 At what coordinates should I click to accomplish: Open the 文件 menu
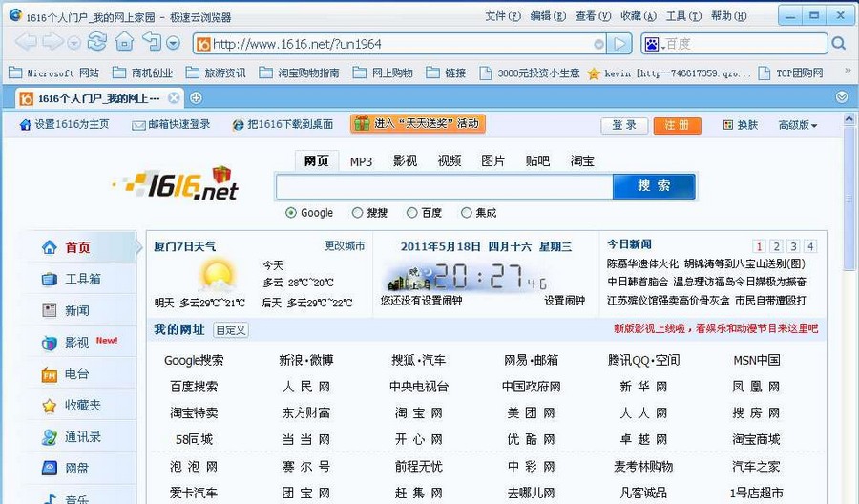pyautogui.click(x=502, y=16)
